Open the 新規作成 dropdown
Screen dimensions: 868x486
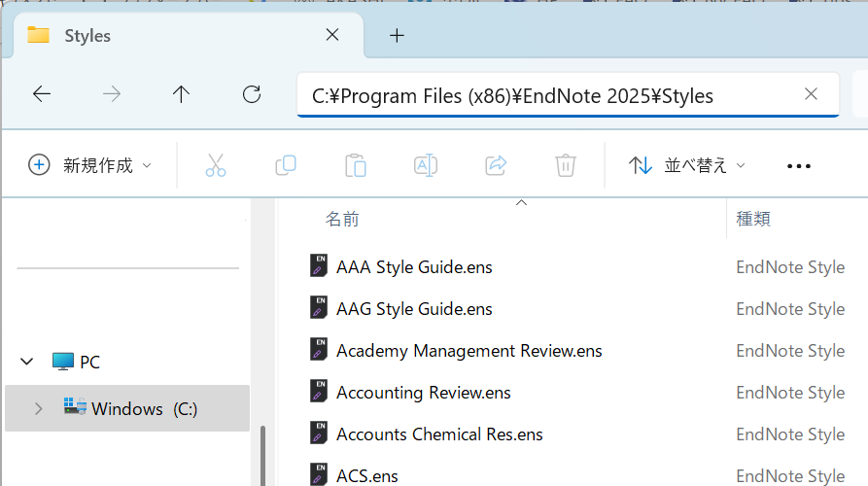pos(89,165)
